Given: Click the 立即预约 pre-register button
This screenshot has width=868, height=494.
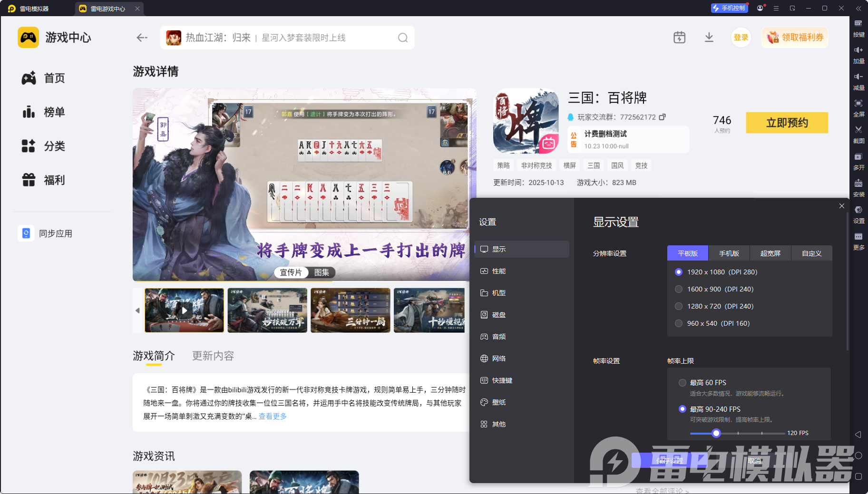Looking at the screenshot, I should click(x=787, y=123).
